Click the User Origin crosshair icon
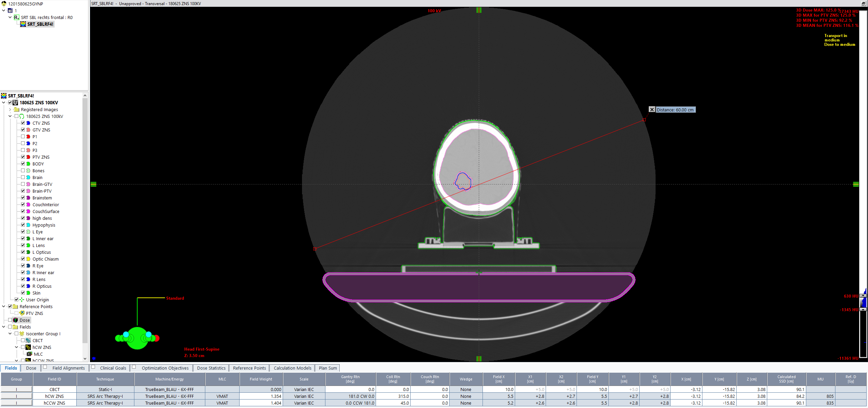The image size is (868, 408). tap(22, 300)
